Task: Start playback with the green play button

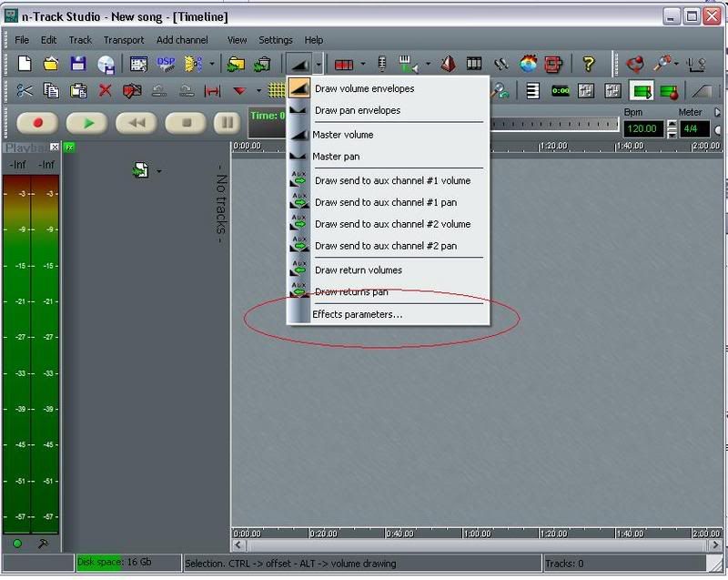Action: (x=86, y=123)
